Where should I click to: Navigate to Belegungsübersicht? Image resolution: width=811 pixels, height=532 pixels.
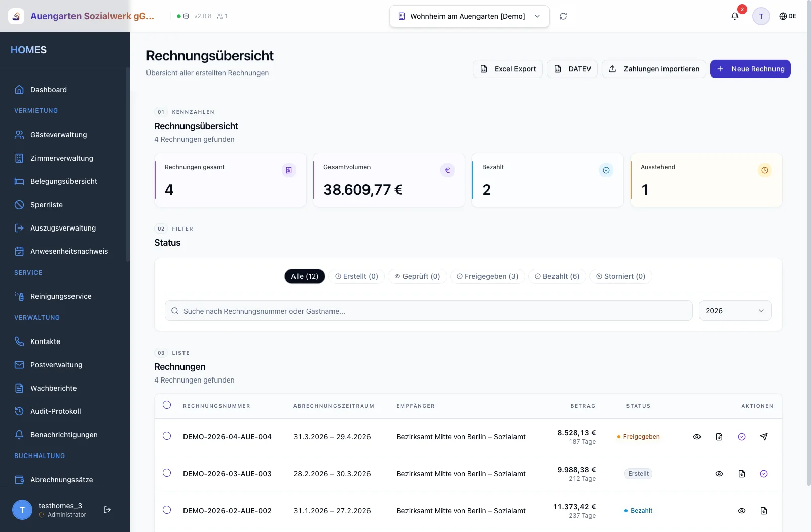[63, 181]
